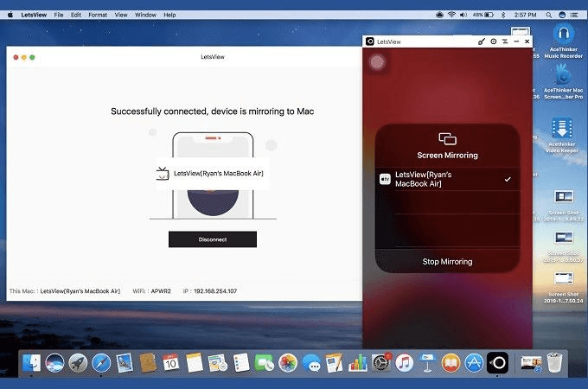Screen dimensions: 588x389
Task: Minimize the LetsView mirror window
Action: [516, 41]
